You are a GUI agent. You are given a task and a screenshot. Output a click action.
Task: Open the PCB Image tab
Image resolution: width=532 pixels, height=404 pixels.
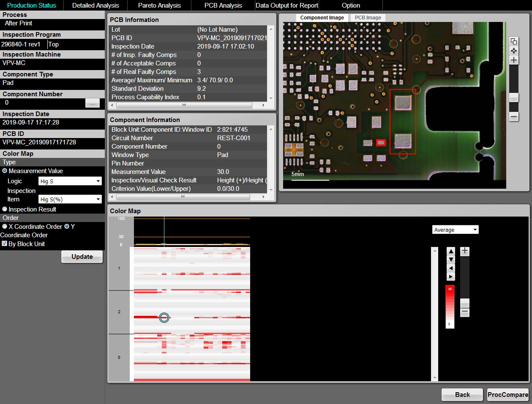tap(368, 18)
